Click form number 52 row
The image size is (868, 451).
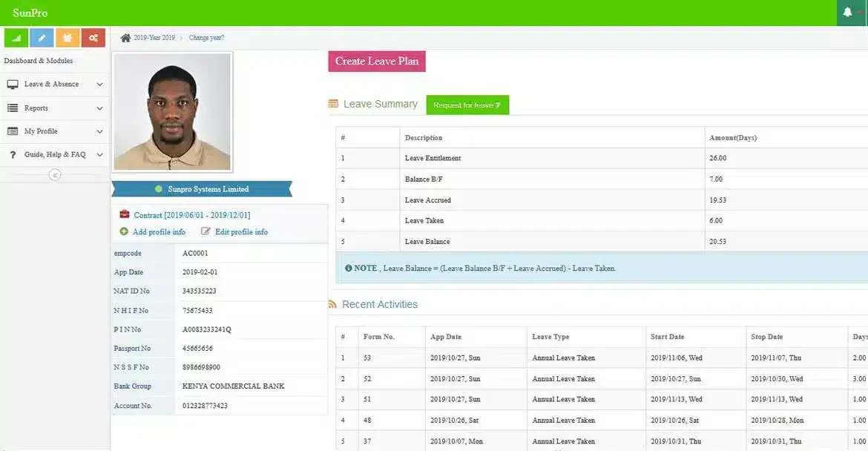point(602,379)
